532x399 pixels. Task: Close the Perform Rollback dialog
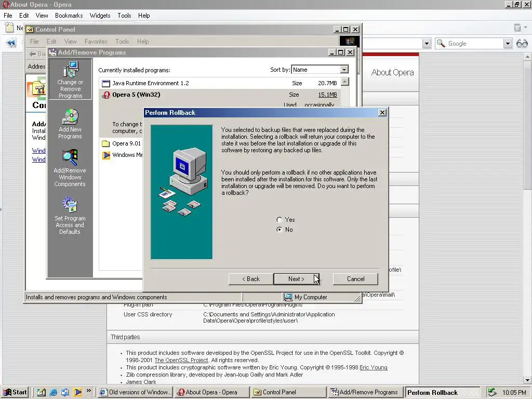(382, 113)
